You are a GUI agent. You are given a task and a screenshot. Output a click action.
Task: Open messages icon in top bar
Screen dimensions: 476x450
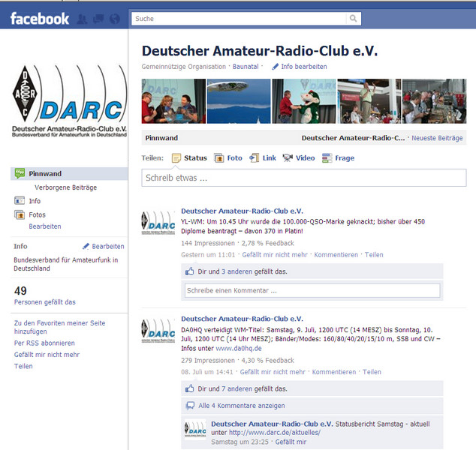click(98, 19)
